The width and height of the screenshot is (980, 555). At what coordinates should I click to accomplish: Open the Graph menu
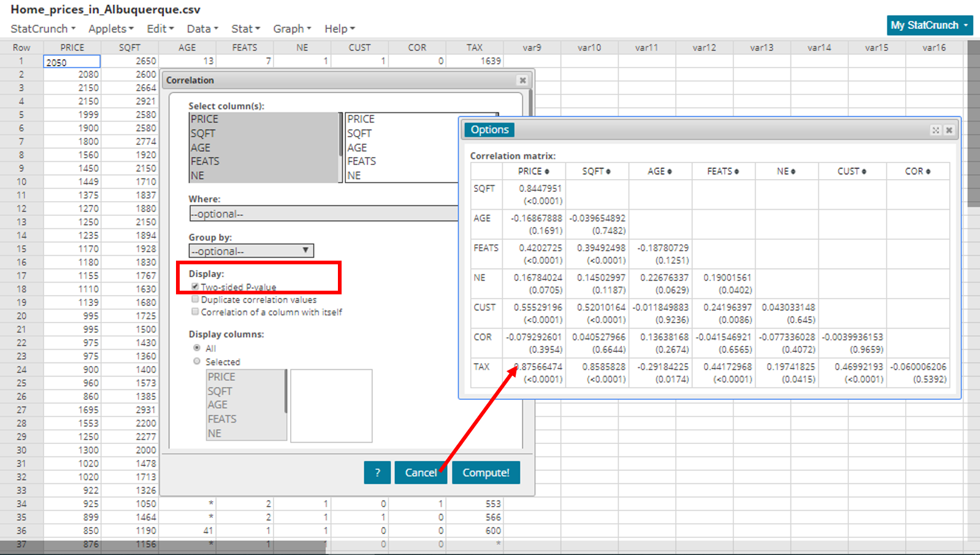point(292,29)
